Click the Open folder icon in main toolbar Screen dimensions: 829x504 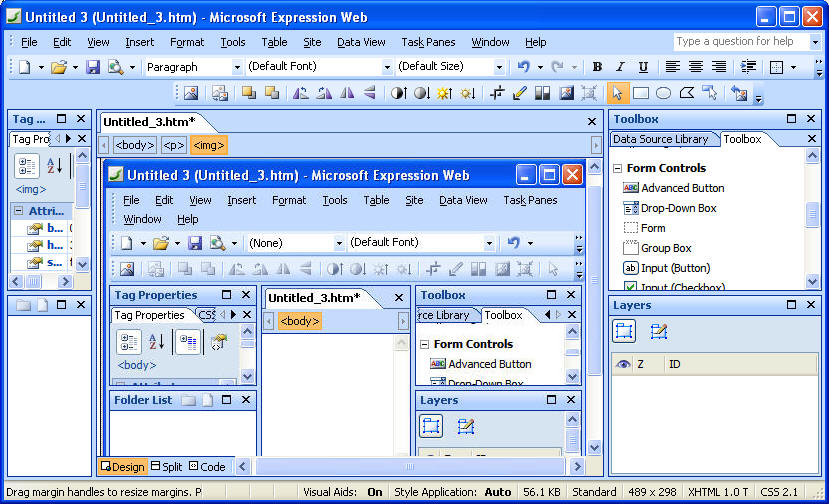(59, 67)
